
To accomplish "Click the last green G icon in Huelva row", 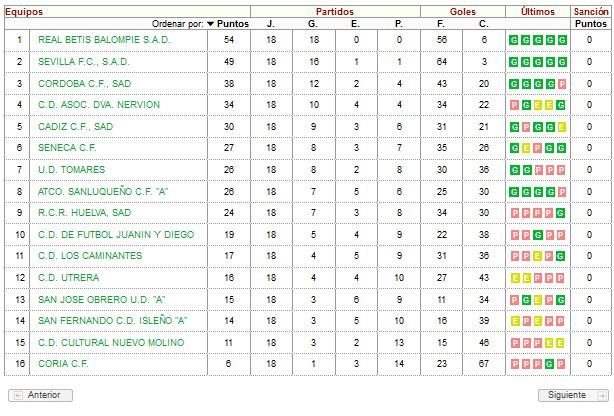I will pyautogui.click(x=560, y=213).
